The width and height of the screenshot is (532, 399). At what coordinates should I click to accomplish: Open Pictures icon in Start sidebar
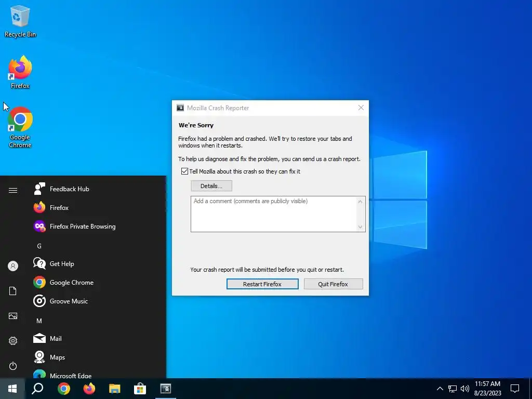click(13, 316)
